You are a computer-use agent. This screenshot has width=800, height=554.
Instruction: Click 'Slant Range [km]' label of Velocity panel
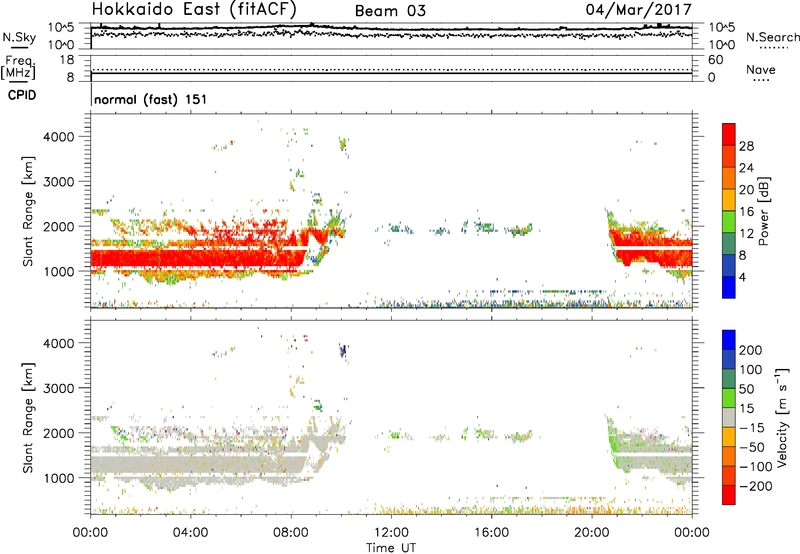28,417
